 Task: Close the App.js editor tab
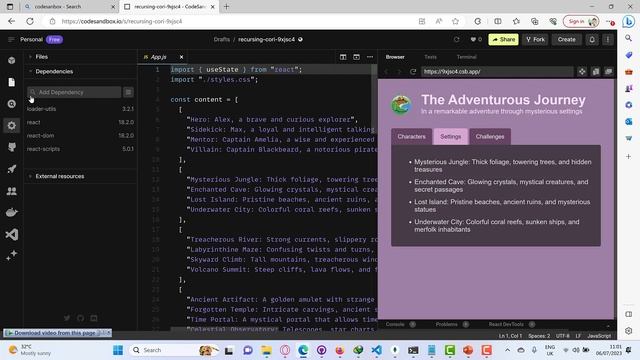pyautogui.click(x=181, y=57)
